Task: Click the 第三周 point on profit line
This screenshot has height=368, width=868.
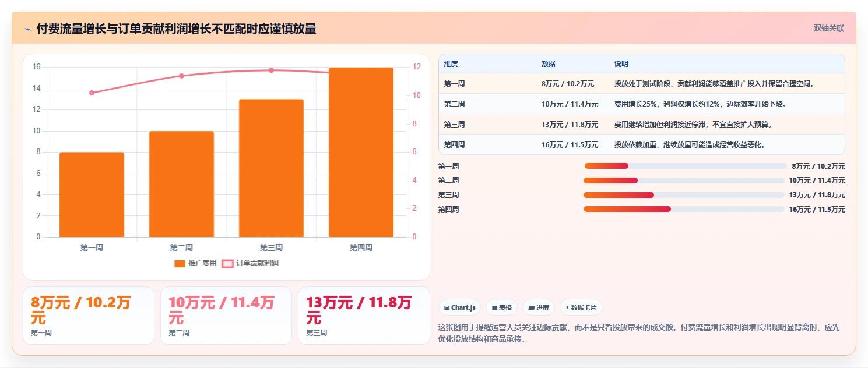Action: pyautogui.click(x=271, y=70)
